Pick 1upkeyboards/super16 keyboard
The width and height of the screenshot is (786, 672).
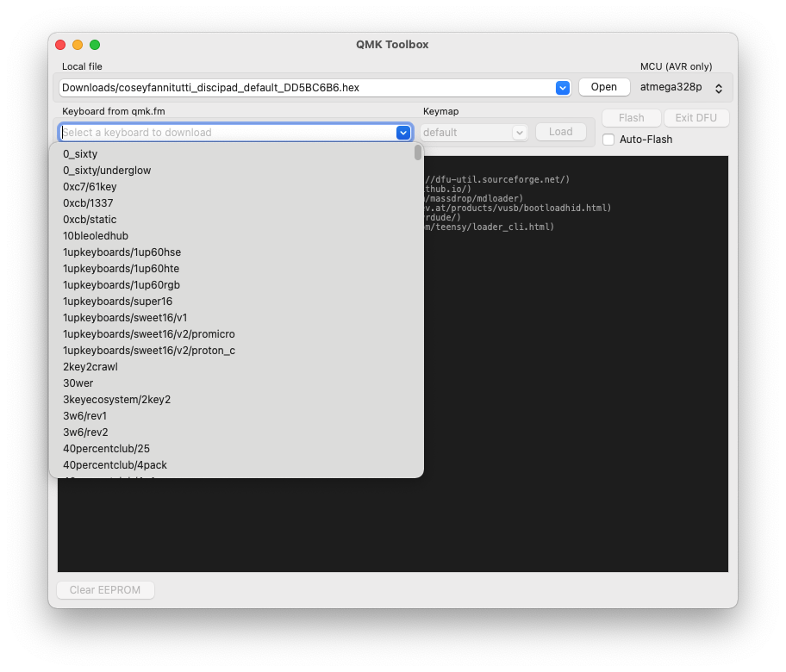click(x=236, y=302)
